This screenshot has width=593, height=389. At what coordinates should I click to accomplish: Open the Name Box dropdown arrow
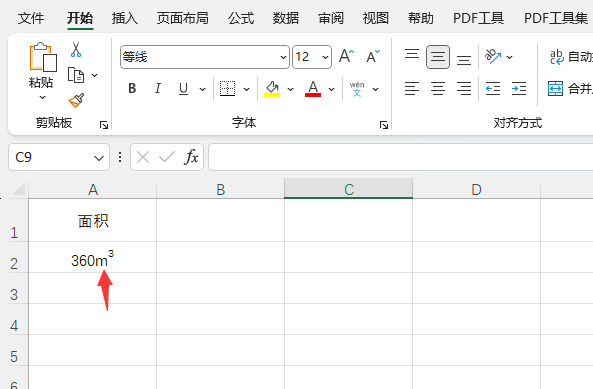(x=99, y=158)
